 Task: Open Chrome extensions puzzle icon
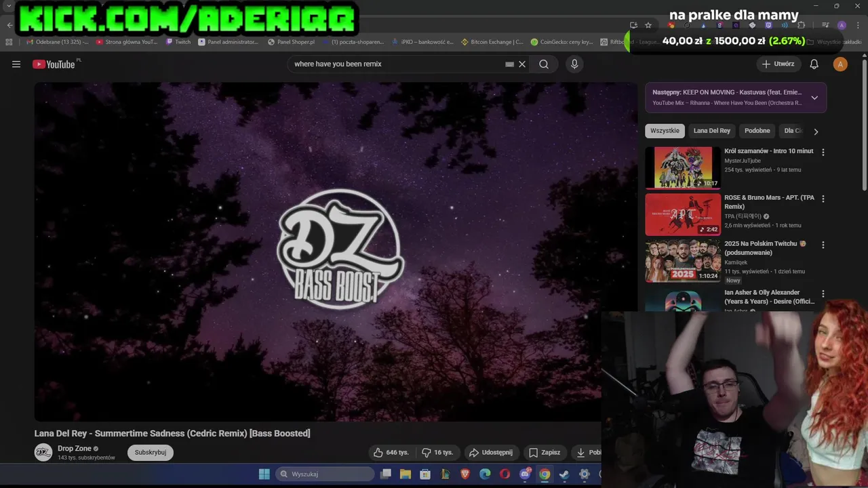pos(801,25)
